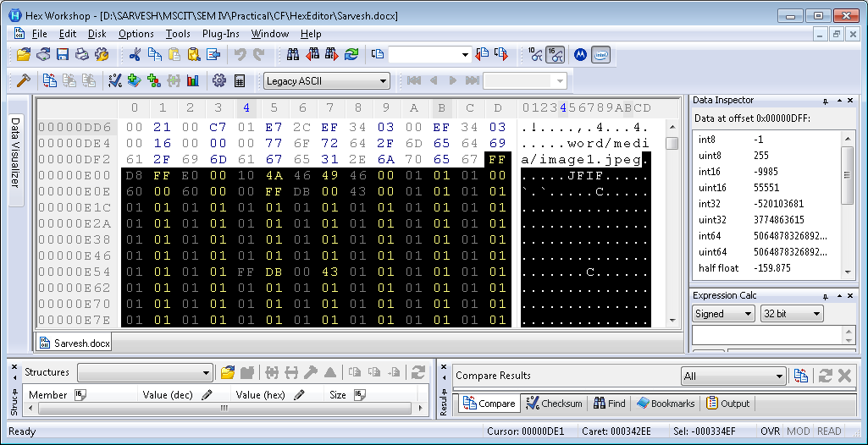Click the Open Drive toolbar icon
This screenshot has width=868, height=445.
[x=44, y=54]
